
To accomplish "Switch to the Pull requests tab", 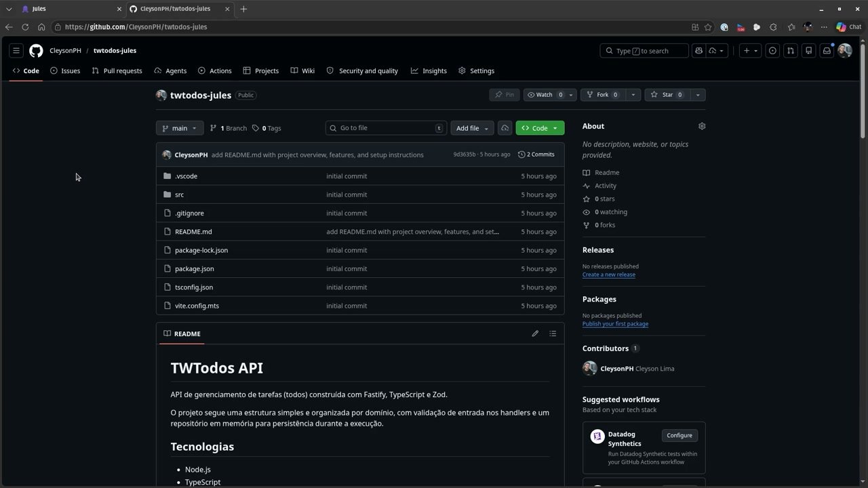I will [117, 70].
